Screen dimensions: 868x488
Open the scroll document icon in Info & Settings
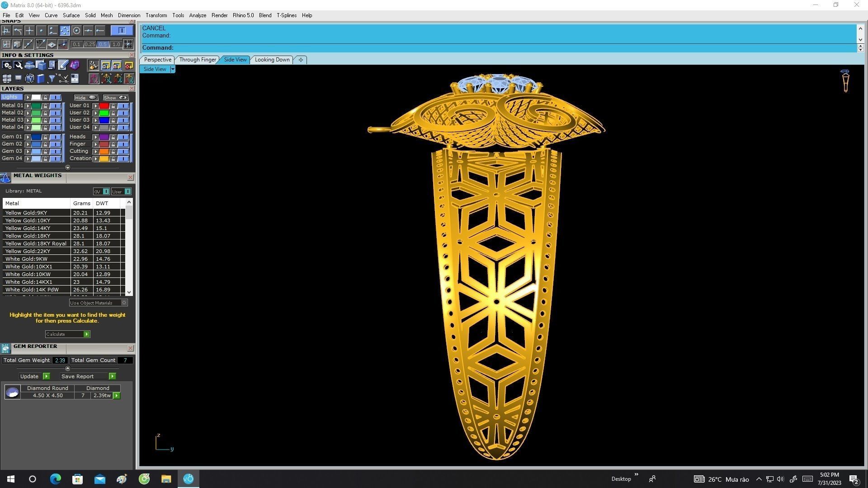point(52,66)
